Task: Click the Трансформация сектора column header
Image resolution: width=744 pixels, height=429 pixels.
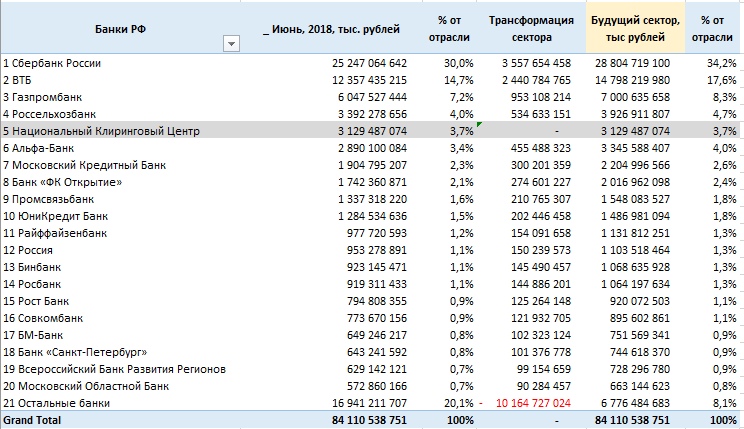Action: (x=531, y=28)
